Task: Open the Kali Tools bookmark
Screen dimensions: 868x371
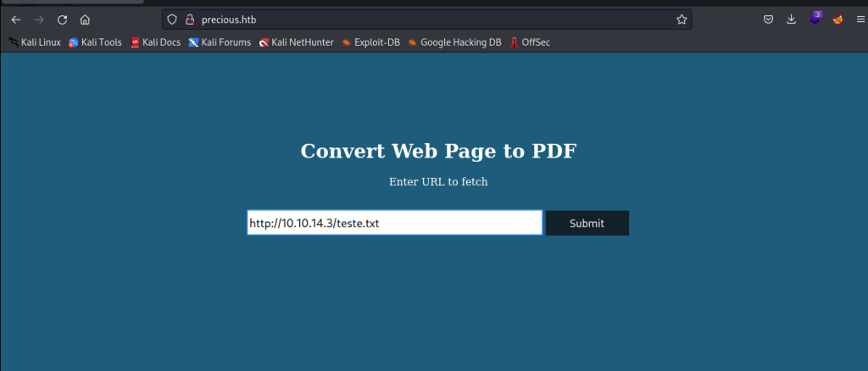Action: (x=95, y=42)
